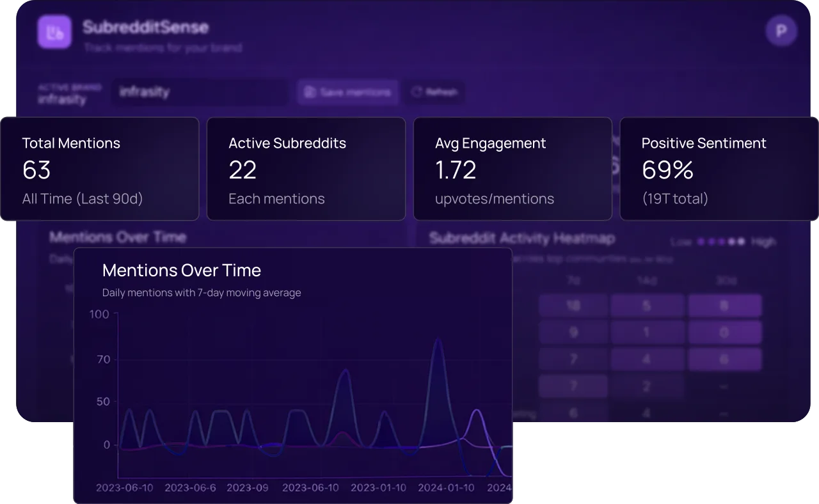Click the sentiment value "69%"

tap(667, 170)
